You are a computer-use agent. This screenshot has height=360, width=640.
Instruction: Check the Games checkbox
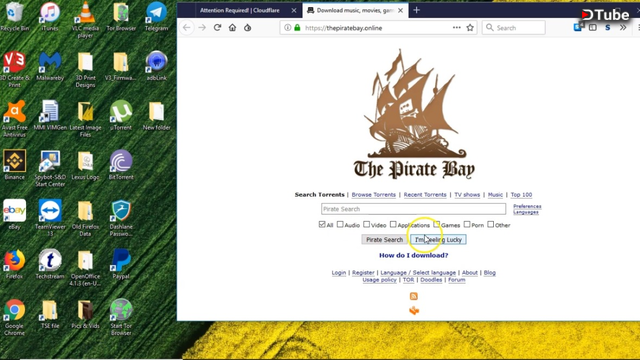(437, 224)
